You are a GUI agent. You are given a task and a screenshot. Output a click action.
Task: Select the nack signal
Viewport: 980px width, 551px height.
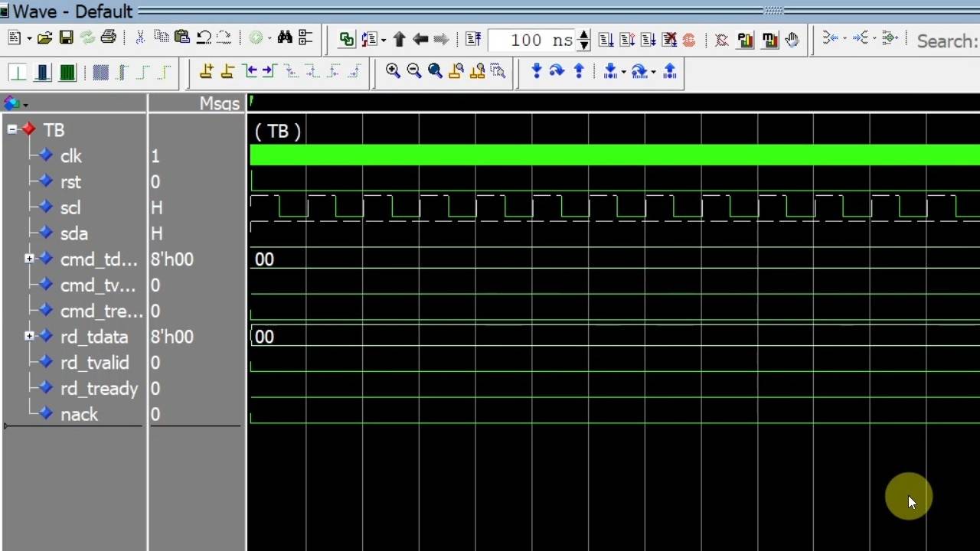tap(79, 414)
